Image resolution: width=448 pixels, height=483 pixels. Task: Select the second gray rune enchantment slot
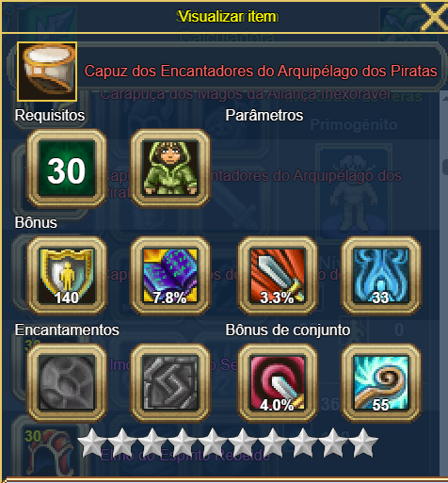click(170, 382)
